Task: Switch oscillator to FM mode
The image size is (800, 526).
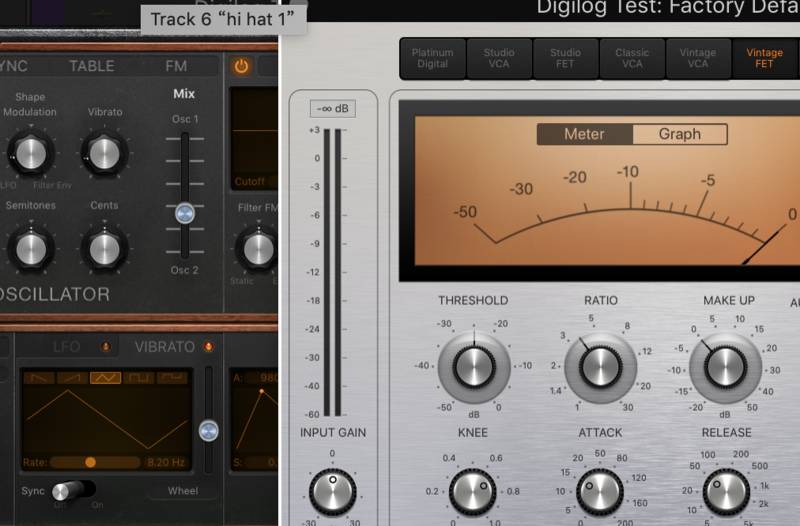Action: [x=176, y=66]
